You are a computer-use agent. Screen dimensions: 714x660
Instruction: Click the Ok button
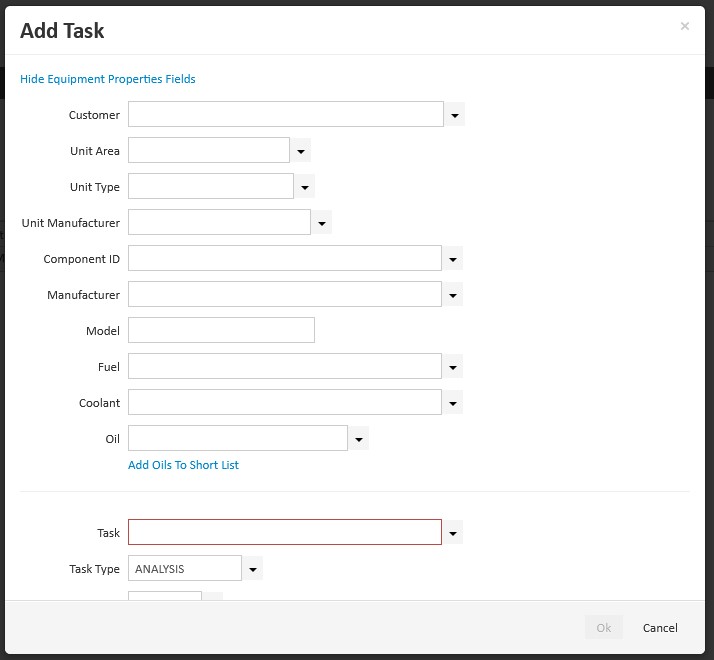pyautogui.click(x=603, y=628)
